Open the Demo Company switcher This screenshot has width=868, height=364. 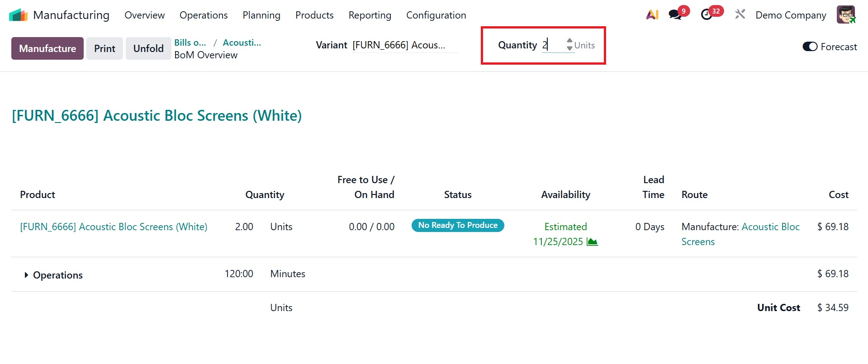pyautogui.click(x=791, y=15)
